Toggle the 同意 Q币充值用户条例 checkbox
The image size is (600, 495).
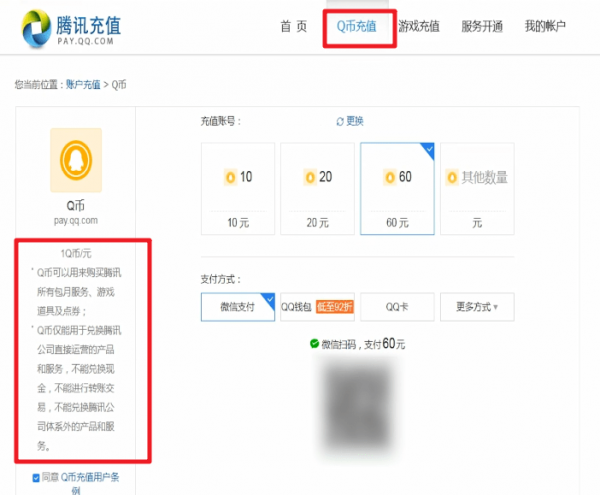click(36, 478)
